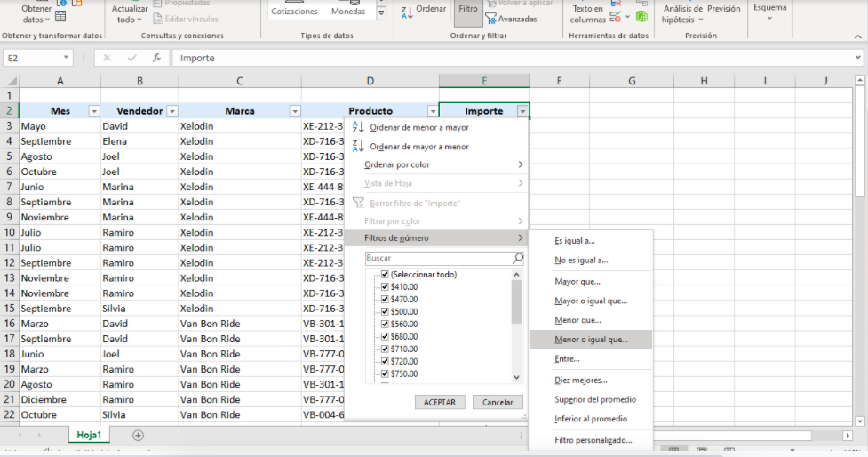Click Actualizar todo button
The height and width of the screenshot is (457, 868).
130,14
